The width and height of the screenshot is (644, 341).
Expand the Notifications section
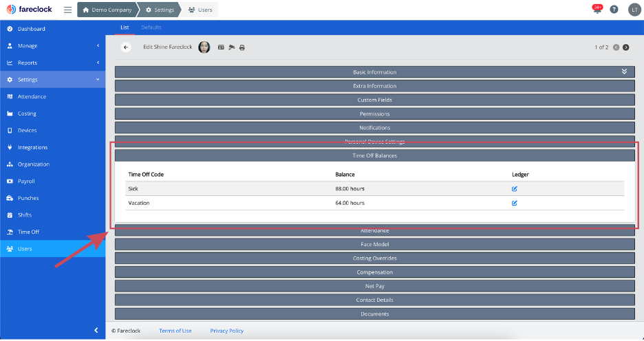pyautogui.click(x=374, y=128)
